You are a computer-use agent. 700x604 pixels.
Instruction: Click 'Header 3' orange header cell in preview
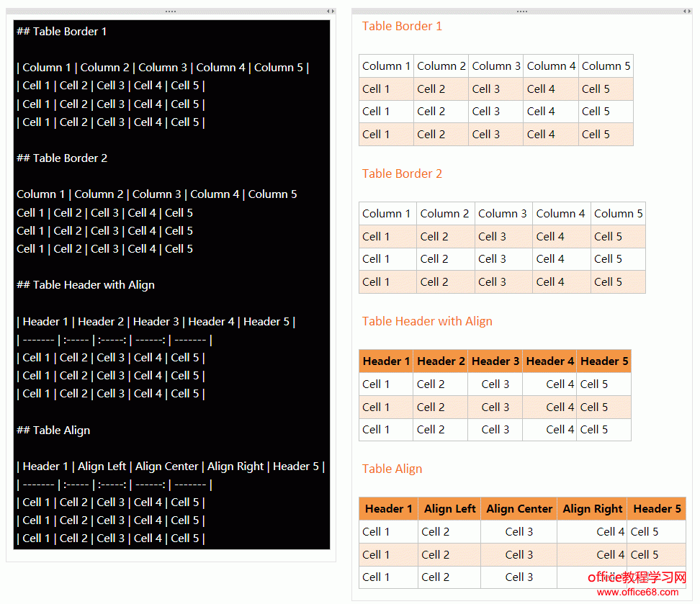pyautogui.click(x=495, y=361)
